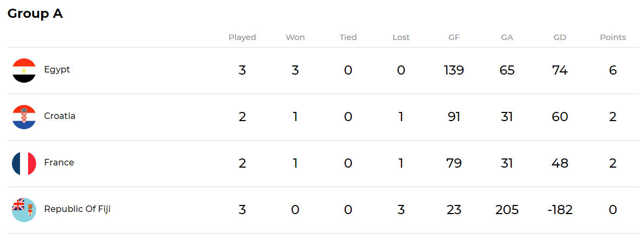
Task: Click the Points column header
Action: click(613, 37)
